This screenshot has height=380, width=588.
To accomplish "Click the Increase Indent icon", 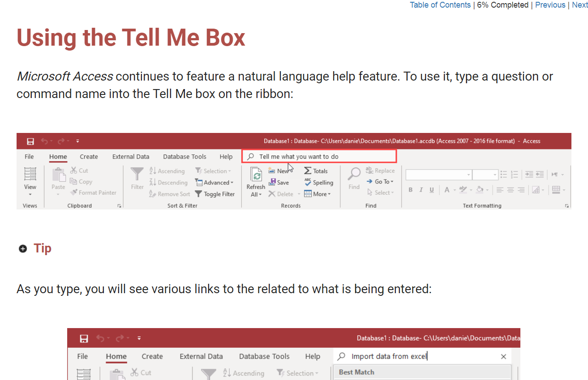I will 529,175.
